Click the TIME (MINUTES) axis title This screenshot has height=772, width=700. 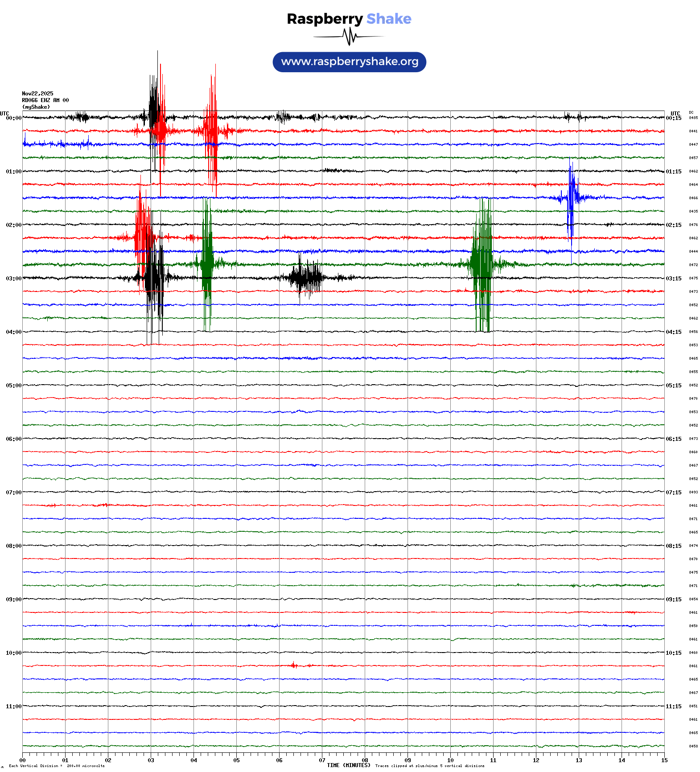(348, 765)
